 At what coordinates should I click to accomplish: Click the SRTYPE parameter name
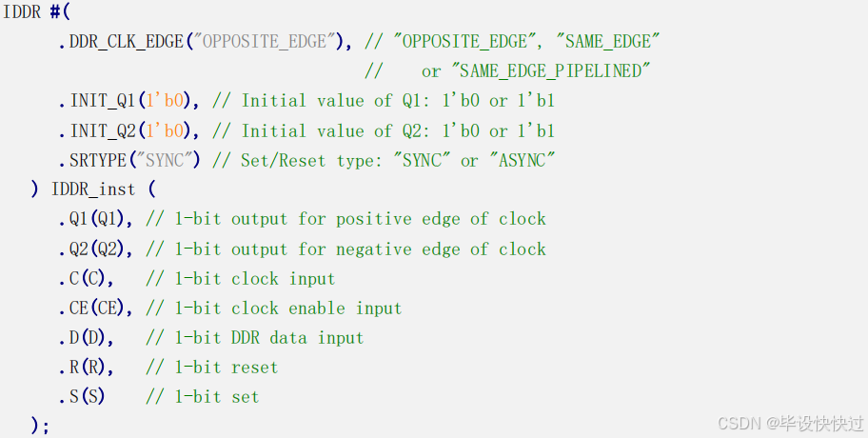97,160
